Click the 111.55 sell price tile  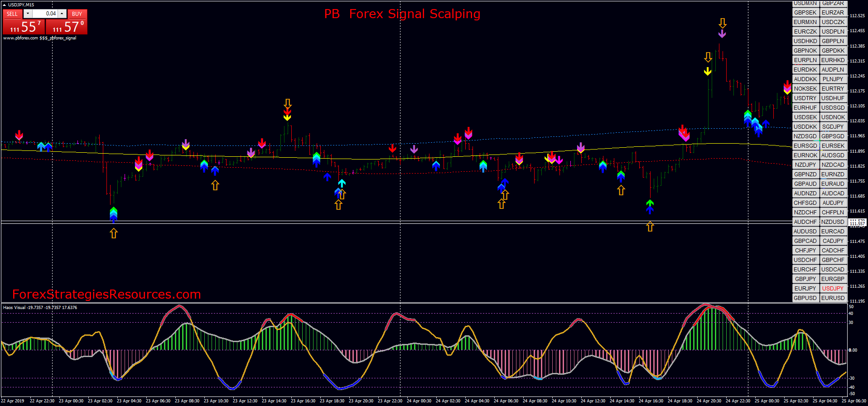click(24, 27)
